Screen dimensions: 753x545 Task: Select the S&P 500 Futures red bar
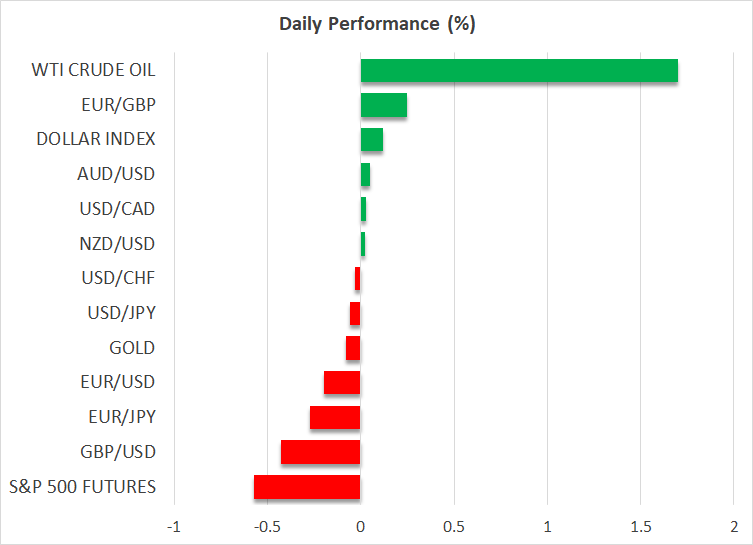(x=307, y=487)
